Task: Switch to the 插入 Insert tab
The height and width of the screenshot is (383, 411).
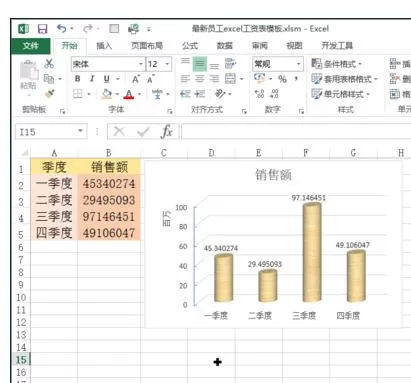Action: pos(104,46)
